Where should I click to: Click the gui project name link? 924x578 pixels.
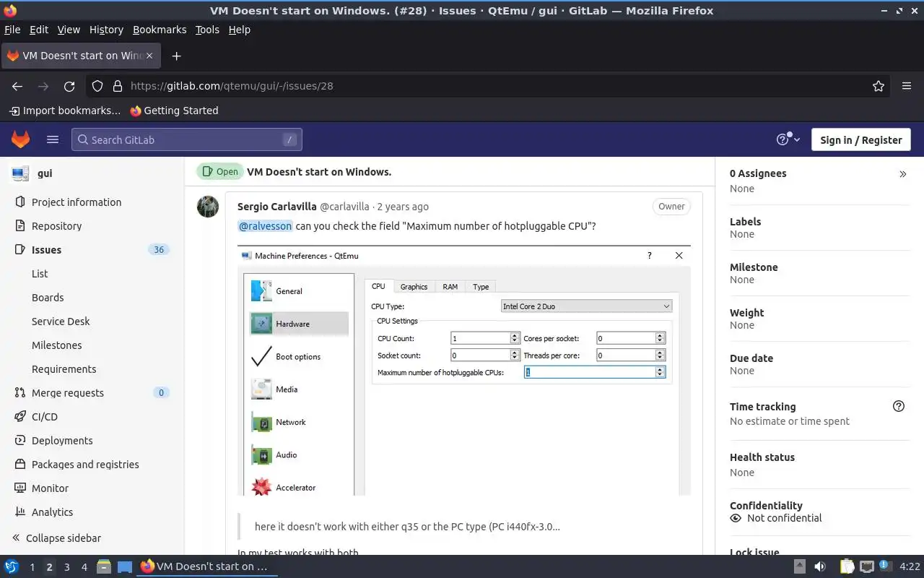pos(45,173)
